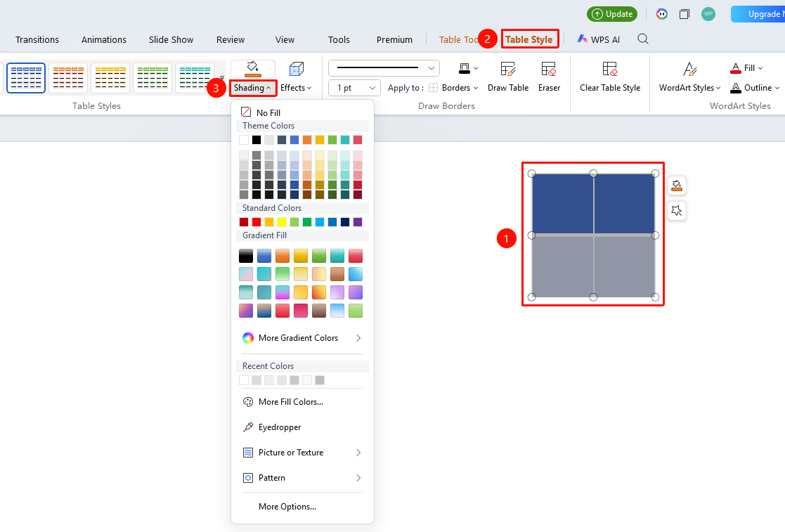This screenshot has width=785, height=532.
Task: Open the Table Style tab
Action: (x=528, y=39)
